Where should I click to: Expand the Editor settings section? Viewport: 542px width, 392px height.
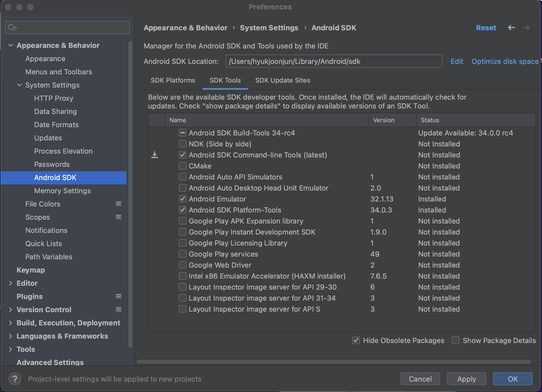(10, 283)
